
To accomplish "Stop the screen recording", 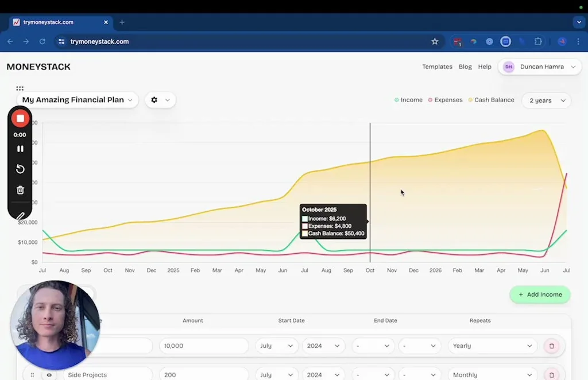I will coord(20,118).
